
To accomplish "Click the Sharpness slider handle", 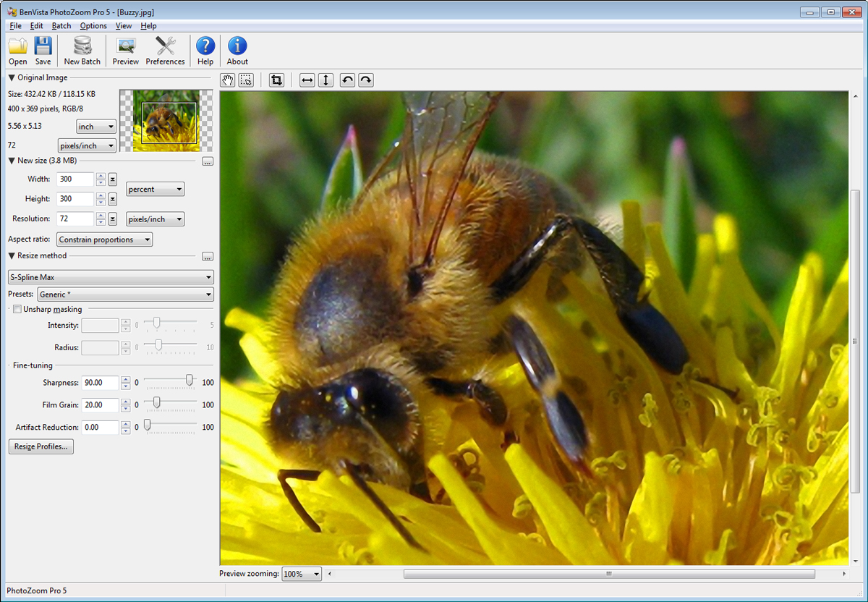I will (x=190, y=380).
